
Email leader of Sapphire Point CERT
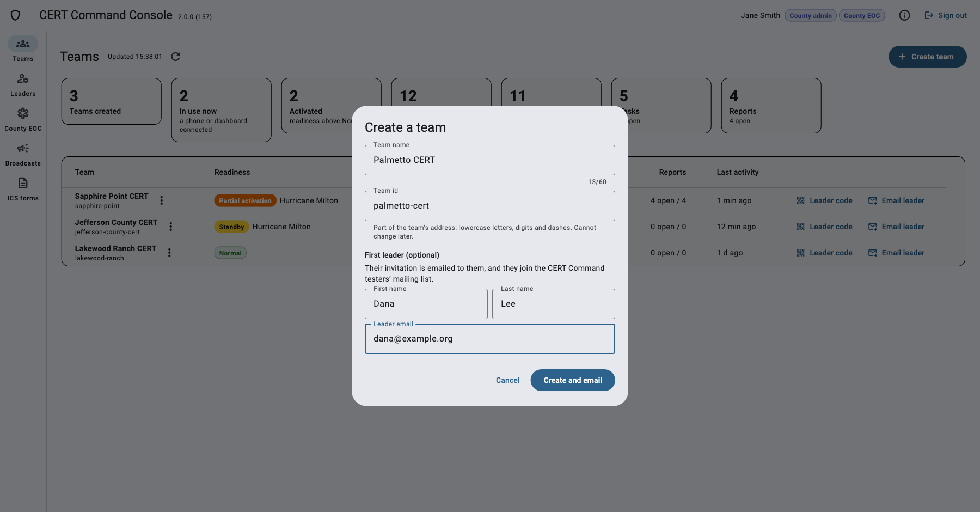point(896,200)
